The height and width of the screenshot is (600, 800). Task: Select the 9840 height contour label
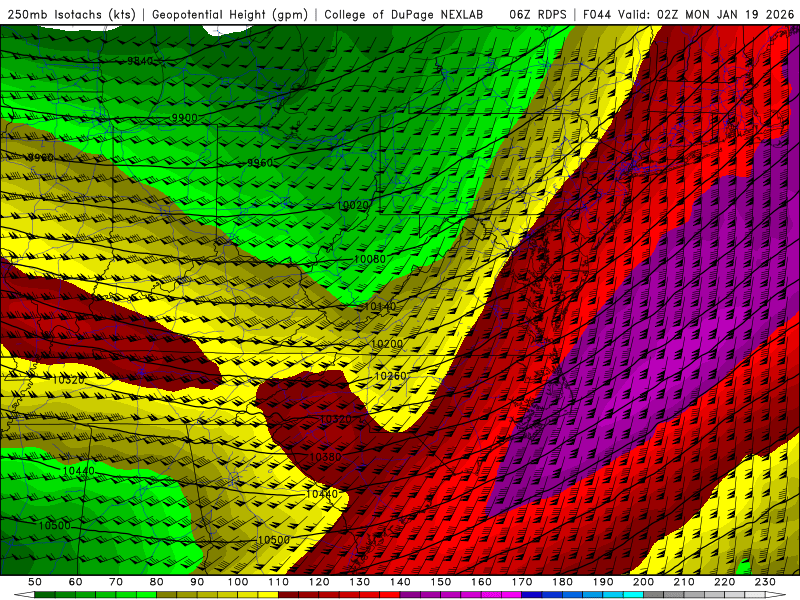140,61
